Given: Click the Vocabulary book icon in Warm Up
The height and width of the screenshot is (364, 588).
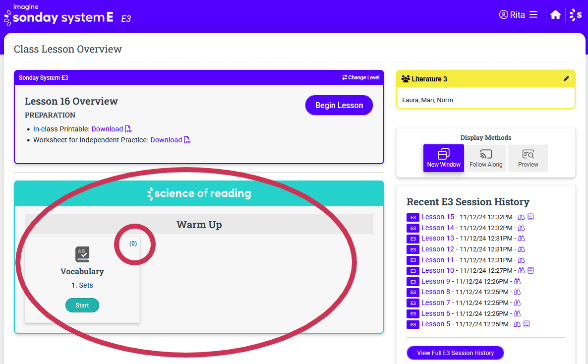Looking at the screenshot, I should click(x=82, y=254).
